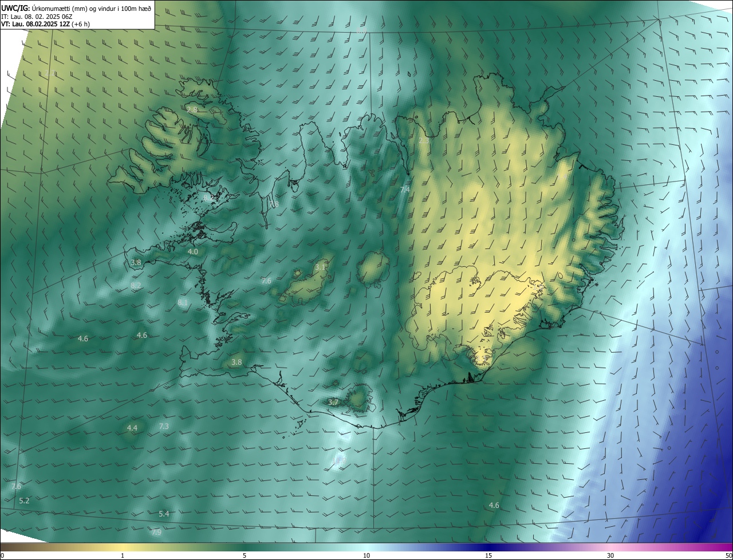Screen dimensions: 733x560
Task: Click the "8.1" value on the map
Action: [183, 302]
